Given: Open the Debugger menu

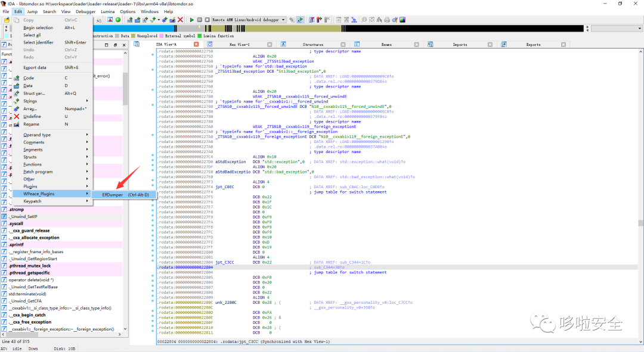Looking at the screenshot, I should tap(85, 11).
